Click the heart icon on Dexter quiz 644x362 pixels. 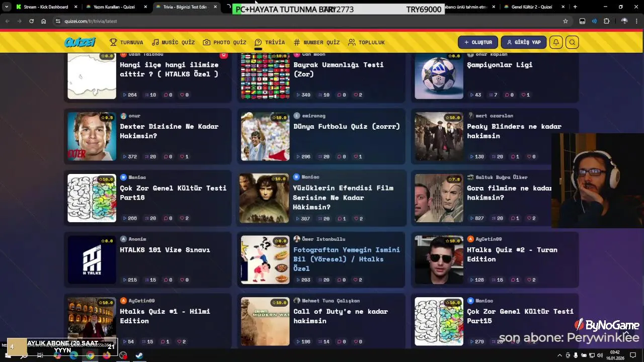click(181, 156)
